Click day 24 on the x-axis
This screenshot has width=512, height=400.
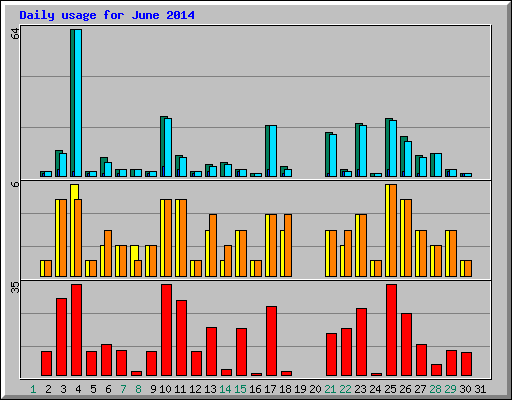[375, 389]
